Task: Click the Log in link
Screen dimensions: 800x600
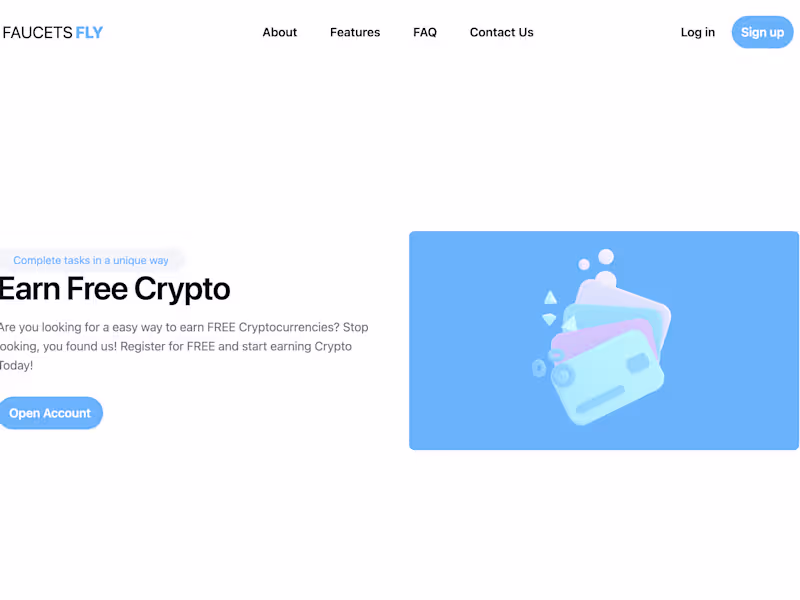Action: tap(697, 33)
